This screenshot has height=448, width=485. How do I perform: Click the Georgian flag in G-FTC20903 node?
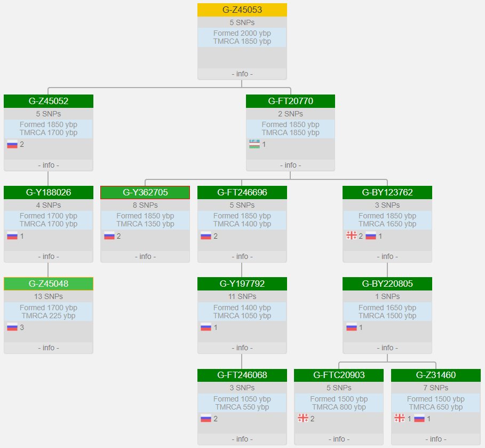coord(303,419)
